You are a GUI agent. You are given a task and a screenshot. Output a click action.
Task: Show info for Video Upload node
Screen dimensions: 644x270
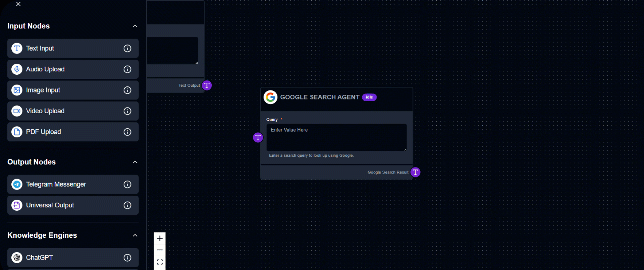pyautogui.click(x=127, y=111)
